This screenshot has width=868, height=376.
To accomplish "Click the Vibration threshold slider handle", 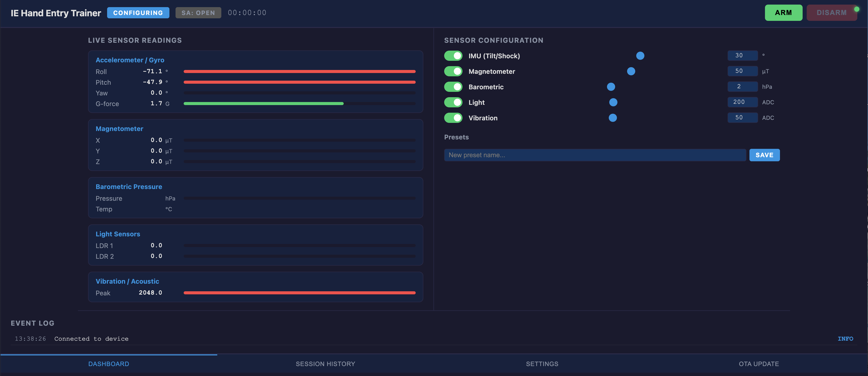I will [x=612, y=118].
